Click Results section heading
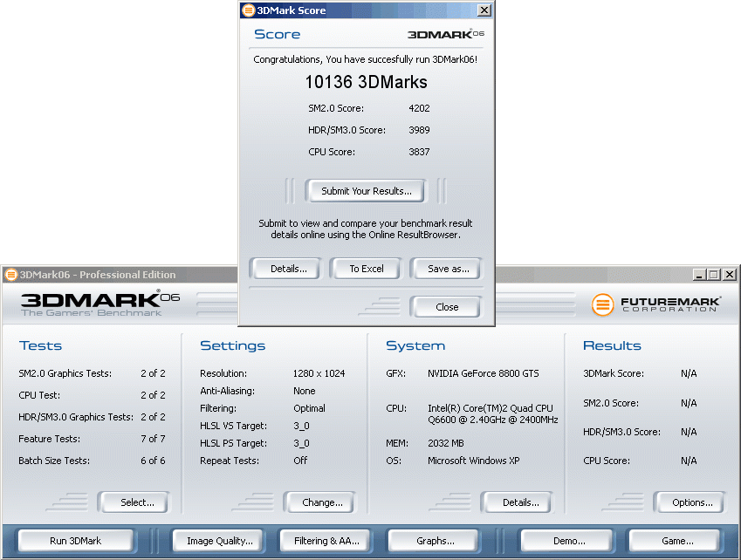This screenshot has height=560, width=741. tap(612, 345)
